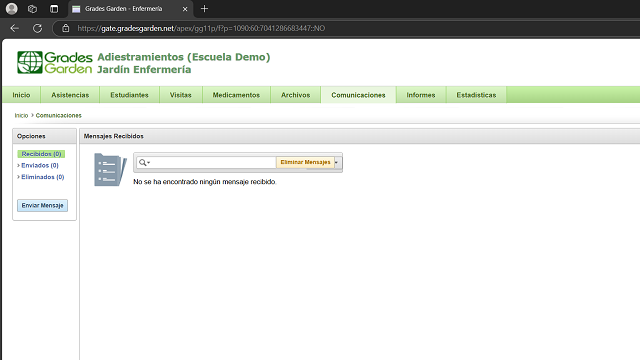640x360 pixels.
Task: Open Recibidos (0) folder
Action: point(41,154)
